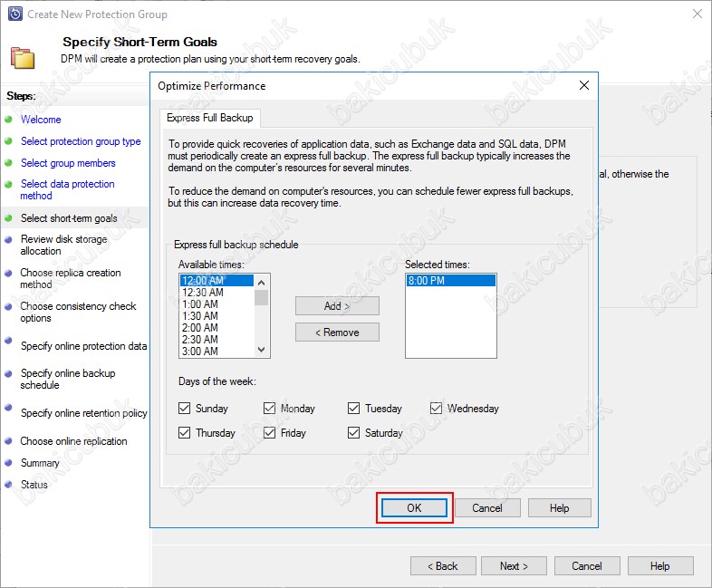The height and width of the screenshot is (588, 712).
Task: Select the Select short-term goals step
Action: (x=69, y=218)
